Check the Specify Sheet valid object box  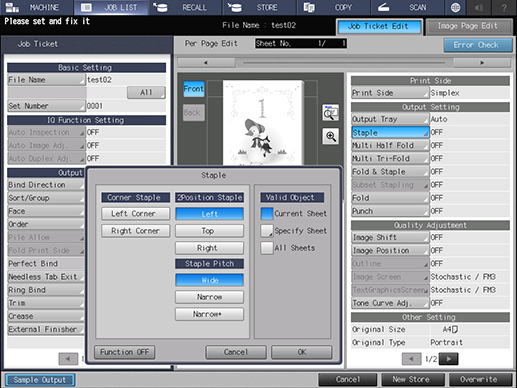click(x=267, y=231)
